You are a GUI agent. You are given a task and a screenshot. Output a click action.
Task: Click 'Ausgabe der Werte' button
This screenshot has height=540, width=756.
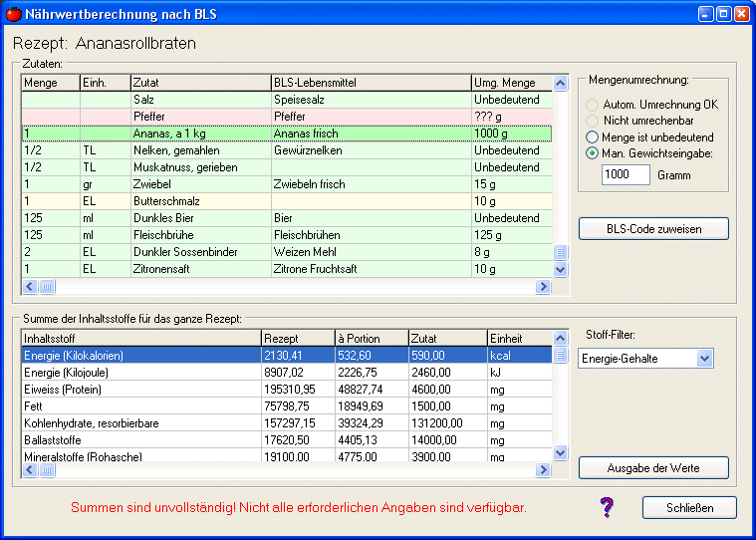653,467
